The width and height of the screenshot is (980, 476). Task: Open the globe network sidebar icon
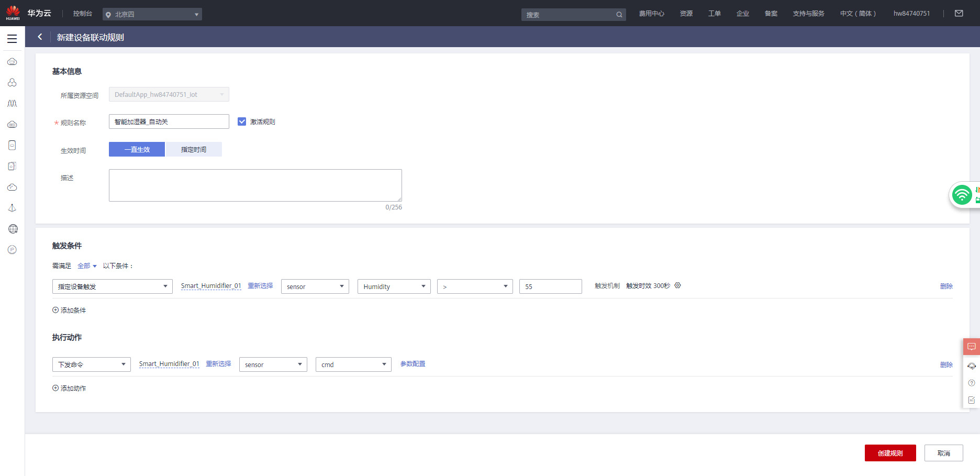click(x=13, y=229)
